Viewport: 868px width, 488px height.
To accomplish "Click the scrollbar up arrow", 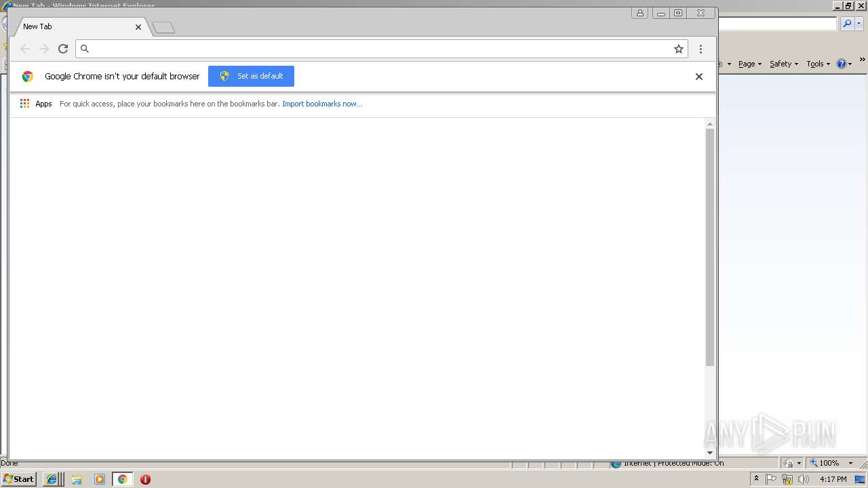I will tap(710, 124).
